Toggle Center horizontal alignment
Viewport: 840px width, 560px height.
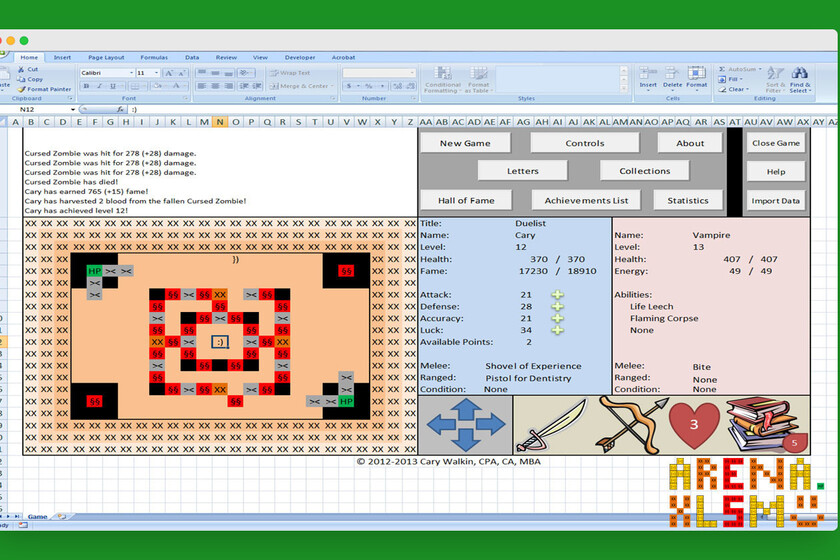pos(215,86)
